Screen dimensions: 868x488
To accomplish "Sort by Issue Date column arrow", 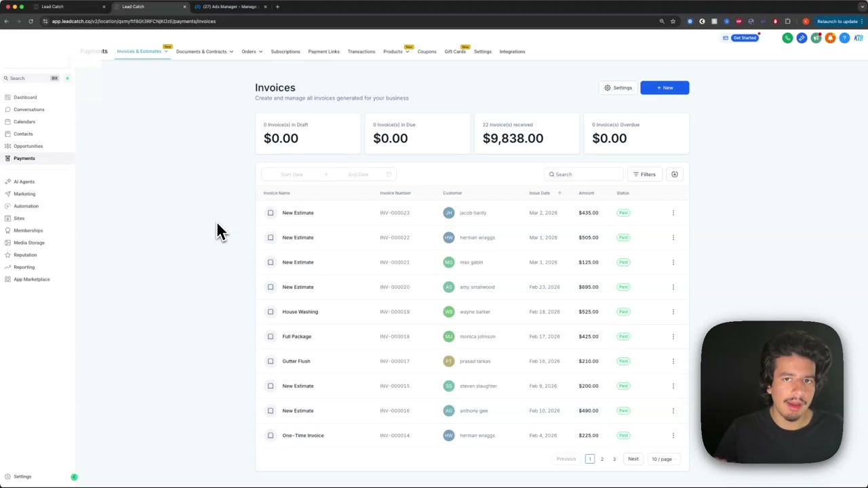I will pyautogui.click(x=559, y=193).
